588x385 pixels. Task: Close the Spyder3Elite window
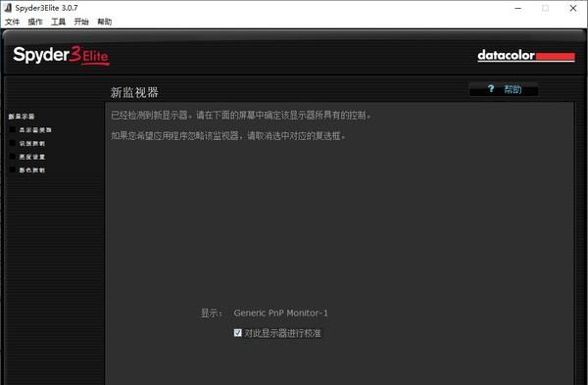click(x=573, y=8)
